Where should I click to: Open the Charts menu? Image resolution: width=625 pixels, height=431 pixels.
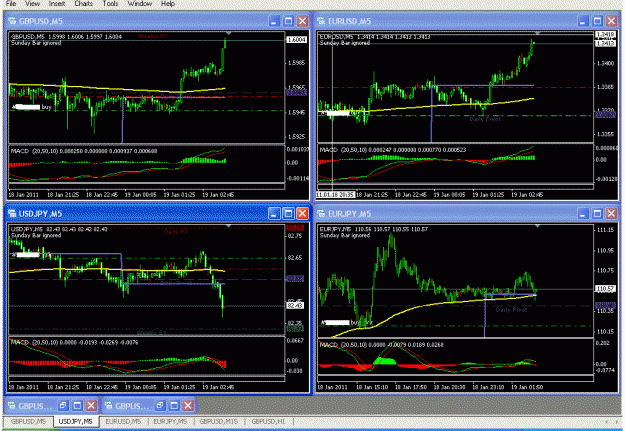(x=84, y=4)
